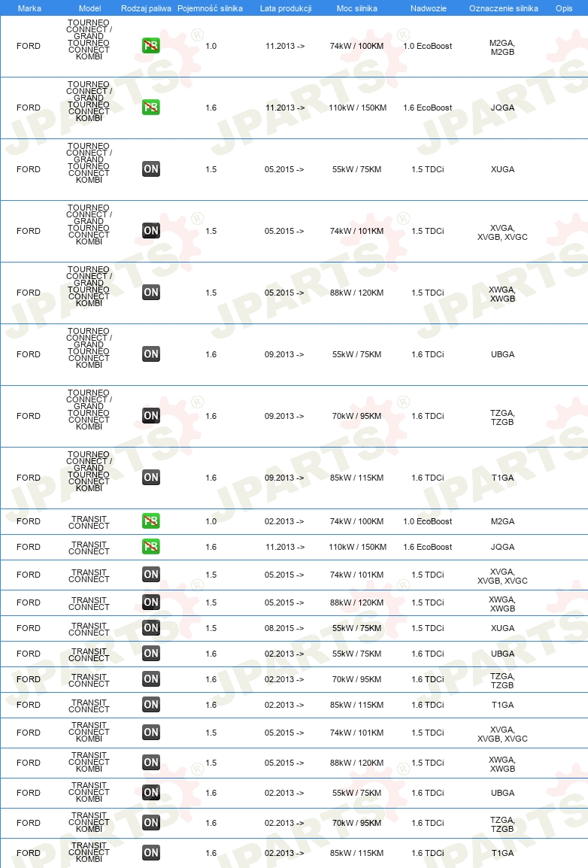Select '110kW / 150KM' power in Tourneo row
This screenshot has height=868, width=588.
(357, 108)
